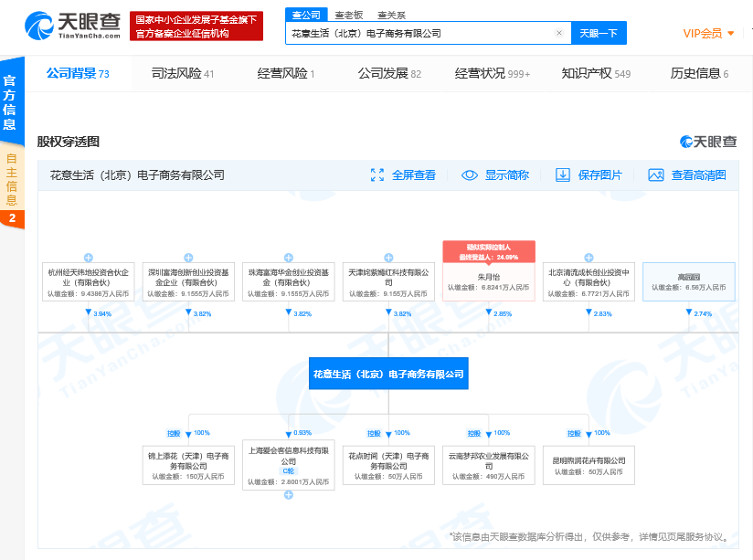
Task: Open shareholder node 北京清流成长创业投资中心
Action: coord(589,282)
